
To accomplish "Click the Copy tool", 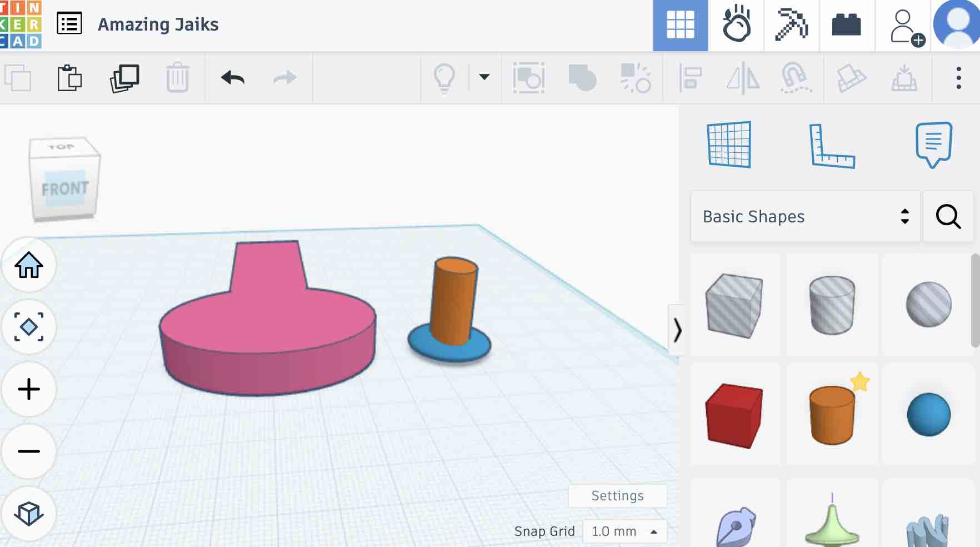I will pyautogui.click(x=18, y=78).
